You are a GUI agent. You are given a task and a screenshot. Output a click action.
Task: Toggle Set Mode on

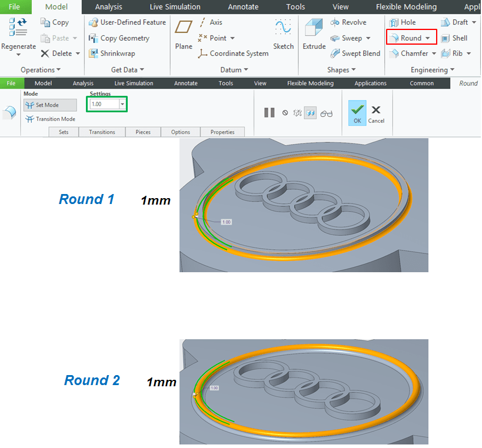50,105
